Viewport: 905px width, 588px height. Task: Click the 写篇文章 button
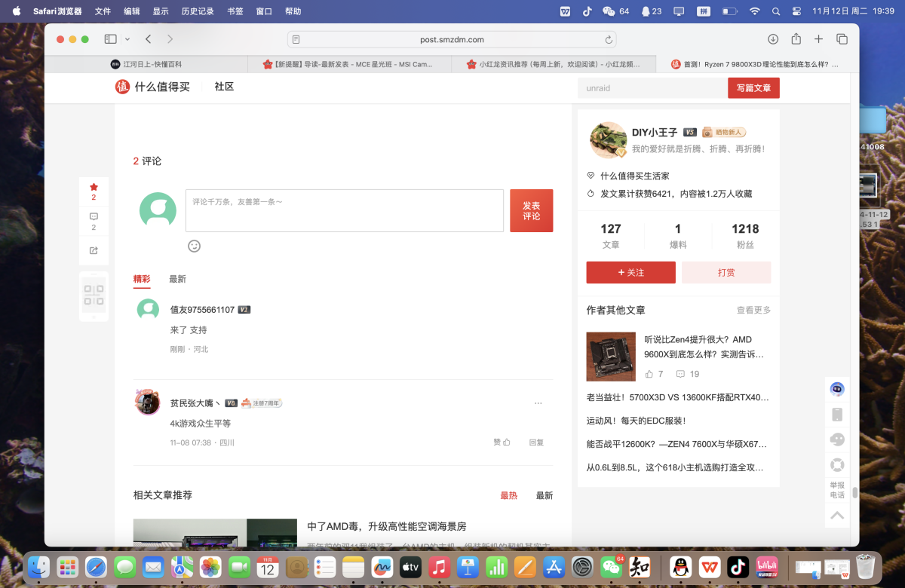point(753,88)
